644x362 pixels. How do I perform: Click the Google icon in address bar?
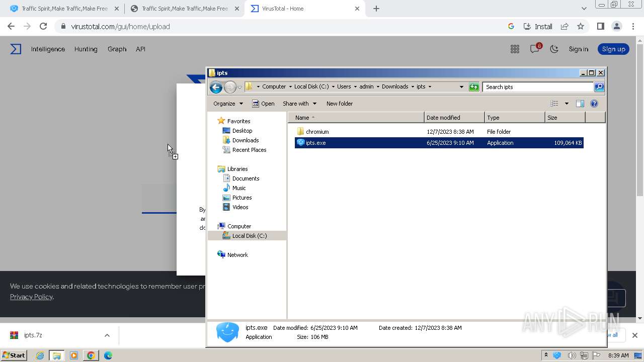(511, 26)
